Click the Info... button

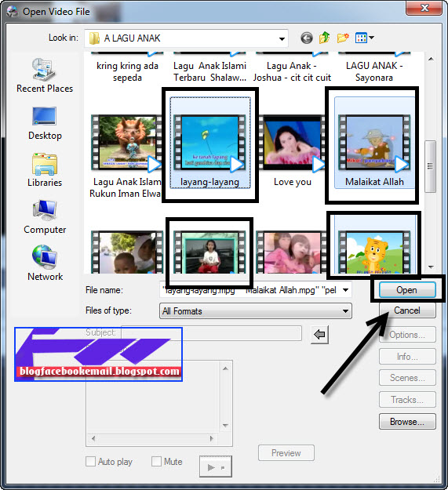[x=407, y=356]
